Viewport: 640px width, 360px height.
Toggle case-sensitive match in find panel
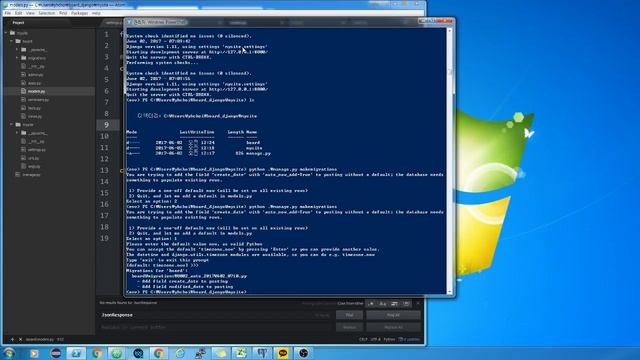382,304
